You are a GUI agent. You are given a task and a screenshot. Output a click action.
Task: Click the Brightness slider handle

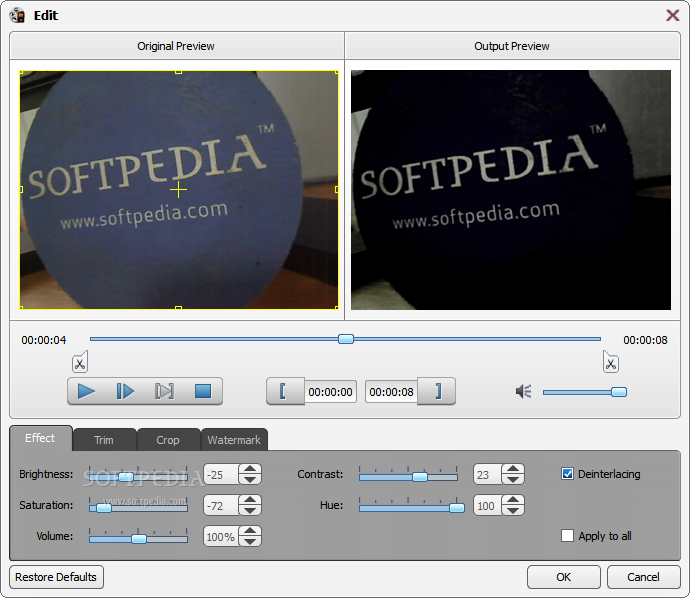coord(126,477)
